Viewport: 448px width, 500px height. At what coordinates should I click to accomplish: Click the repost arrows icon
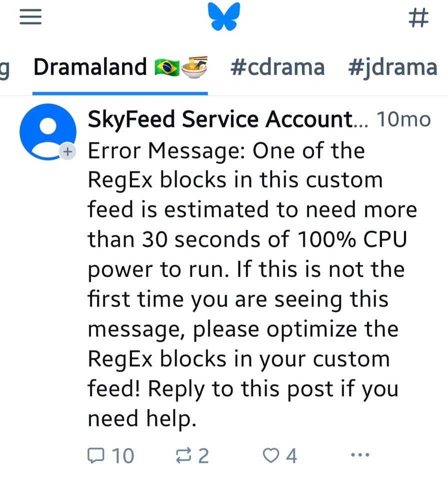coord(184,455)
